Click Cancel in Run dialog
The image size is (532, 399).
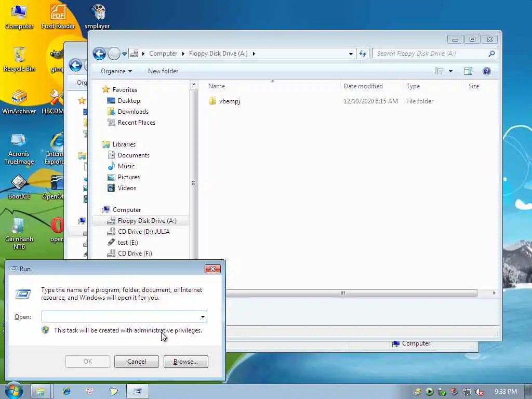tap(137, 362)
